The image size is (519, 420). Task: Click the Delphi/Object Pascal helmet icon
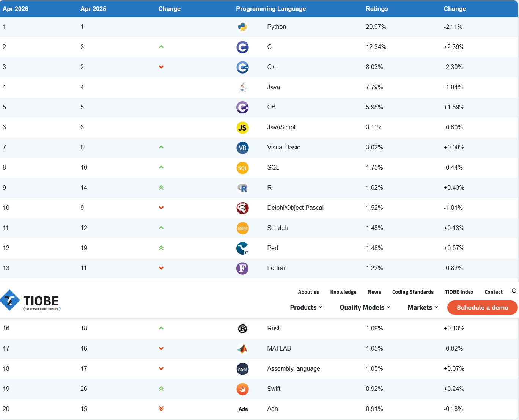point(242,208)
